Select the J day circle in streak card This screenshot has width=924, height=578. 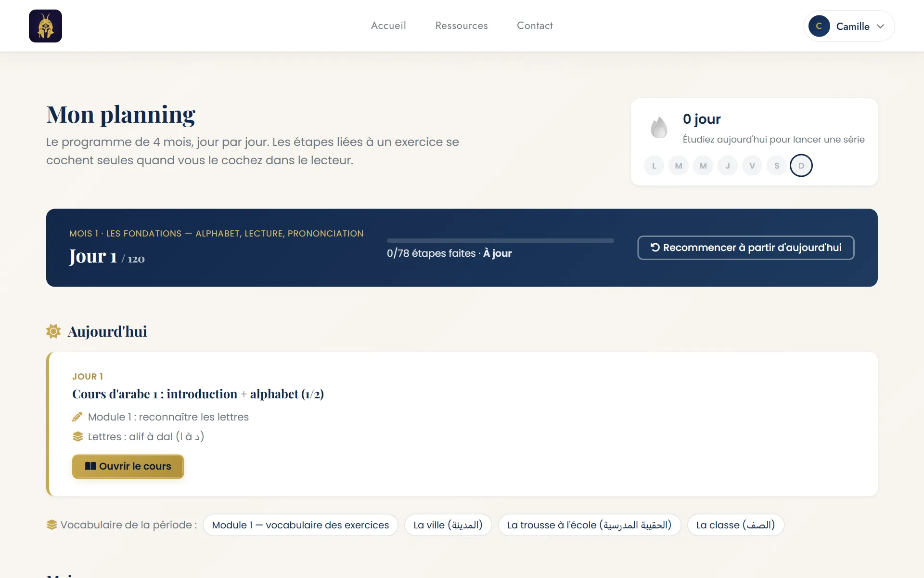pos(728,166)
